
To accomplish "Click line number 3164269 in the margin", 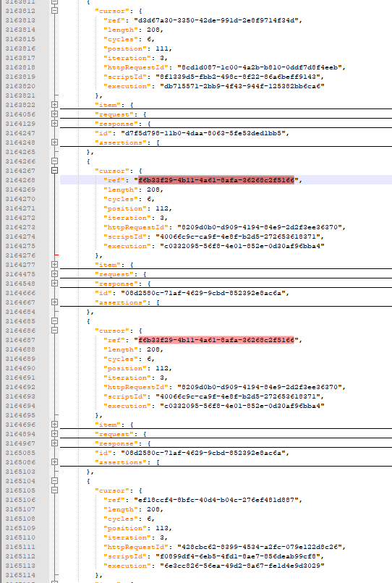I will (x=20, y=190).
